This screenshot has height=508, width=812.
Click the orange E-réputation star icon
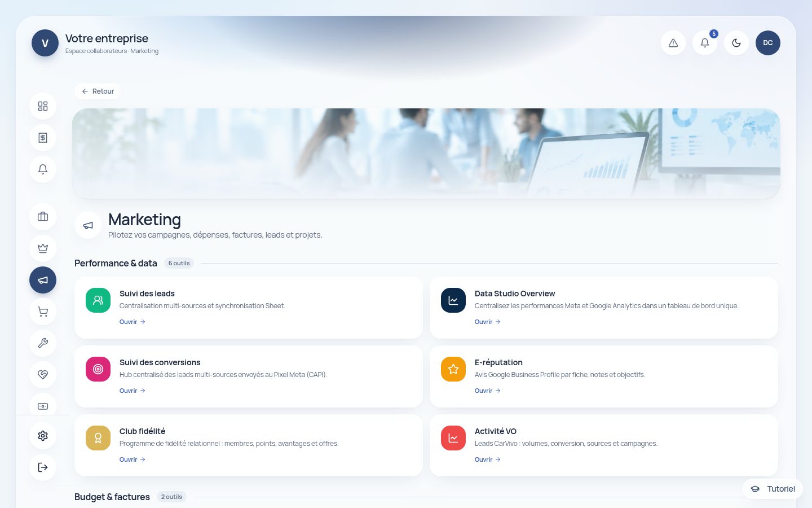point(453,369)
